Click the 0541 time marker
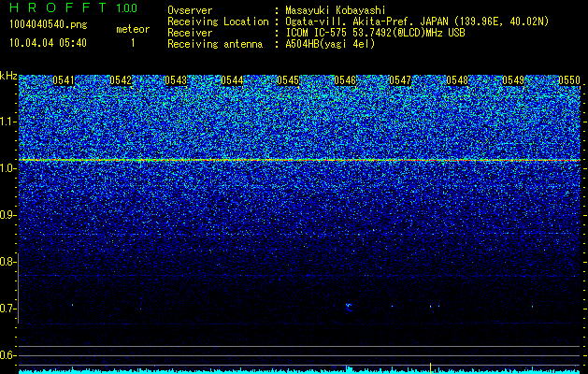The image size is (588, 374). 64,80
